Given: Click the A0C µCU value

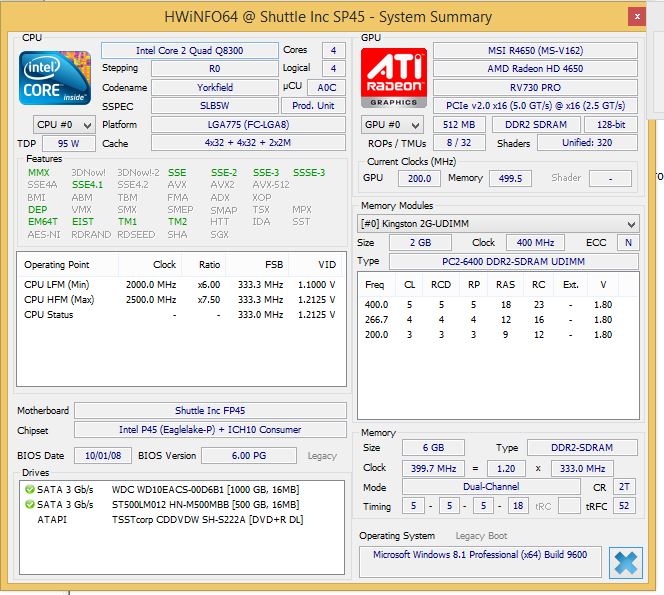Looking at the screenshot, I should coord(326,87).
